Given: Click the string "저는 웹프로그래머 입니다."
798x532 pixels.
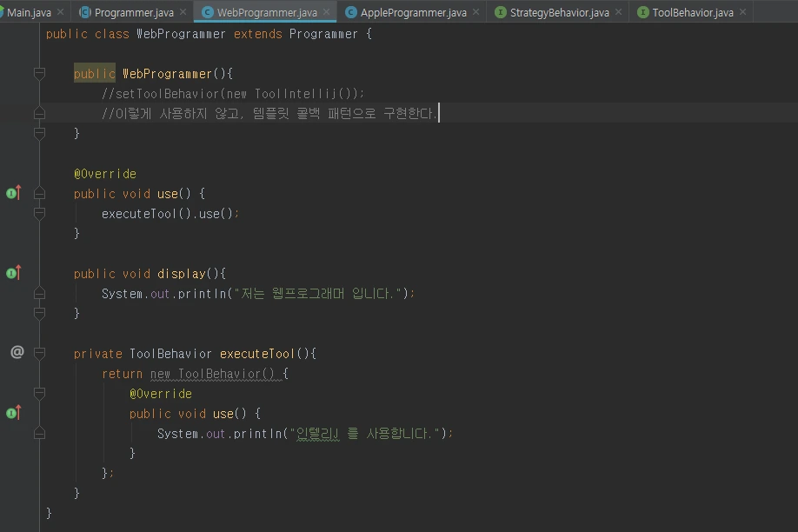Looking at the screenshot, I should [x=318, y=294].
